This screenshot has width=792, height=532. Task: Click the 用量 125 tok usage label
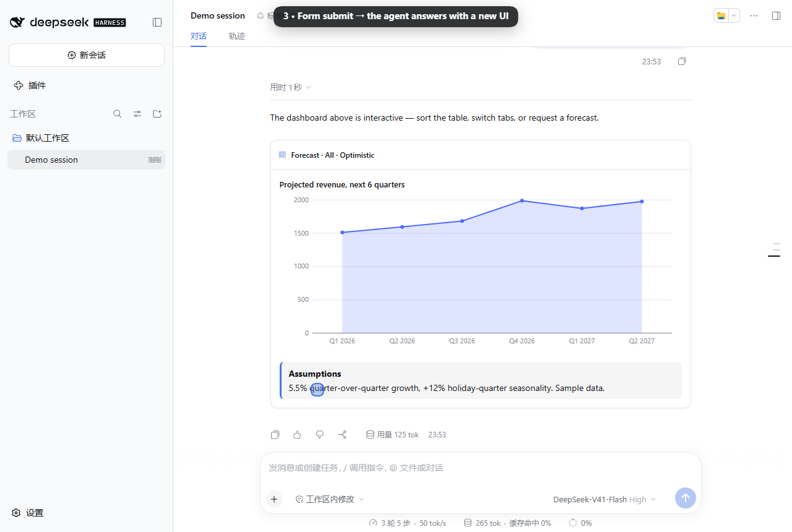click(x=392, y=435)
